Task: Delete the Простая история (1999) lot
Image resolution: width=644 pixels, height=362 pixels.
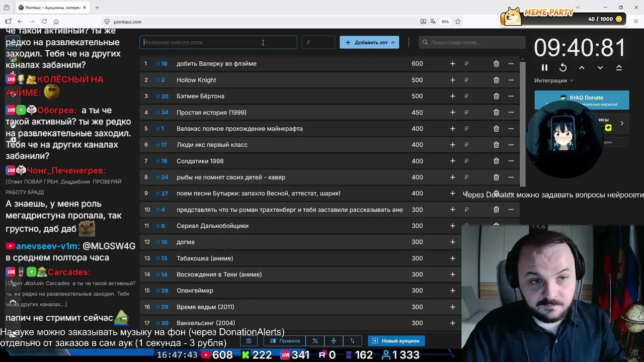Action: pyautogui.click(x=496, y=112)
